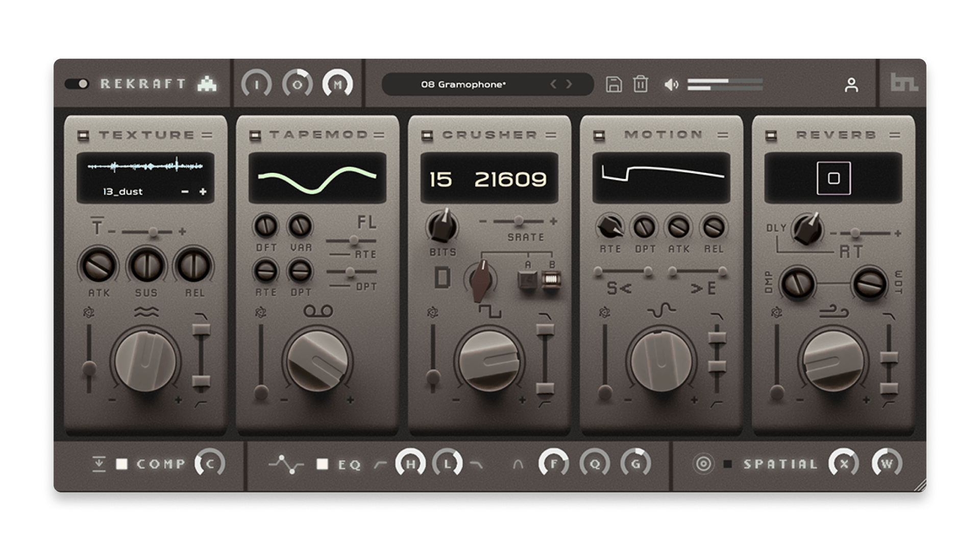Go to previous preset with left chevron
The height and width of the screenshot is (551, 980).
553,84
